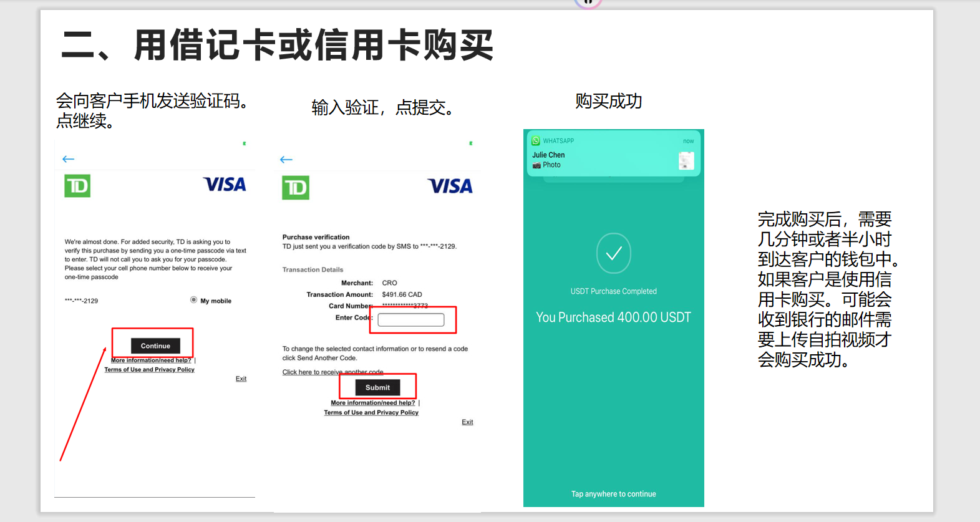Tap the 'Tap anywhere to continue' text
980x522 pixels.
614,494
